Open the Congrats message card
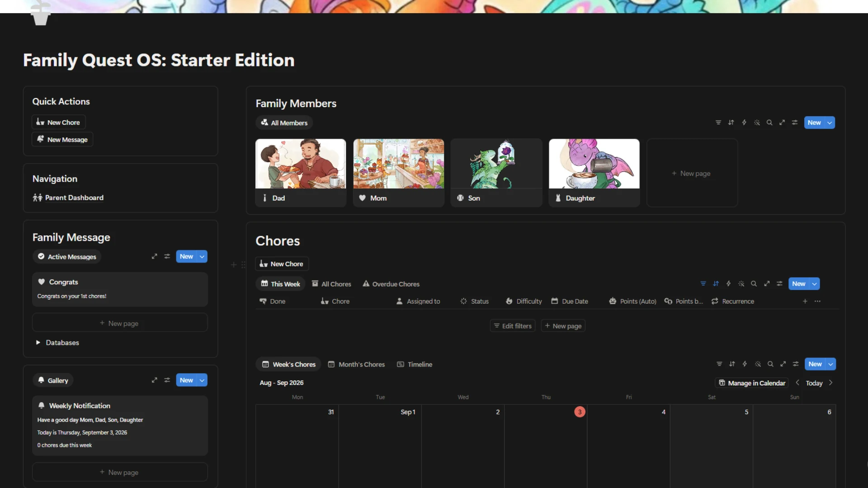868x488 pixels. click(x=120, y=289)
